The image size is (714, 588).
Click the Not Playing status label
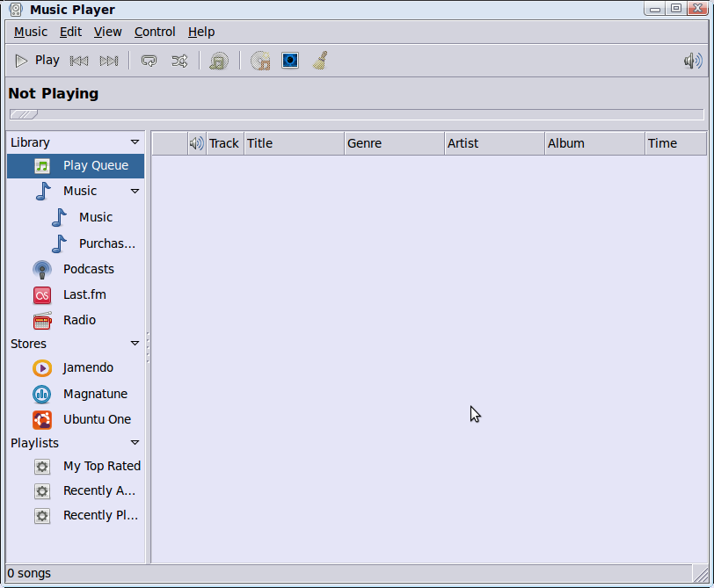(x=54, y=93)
